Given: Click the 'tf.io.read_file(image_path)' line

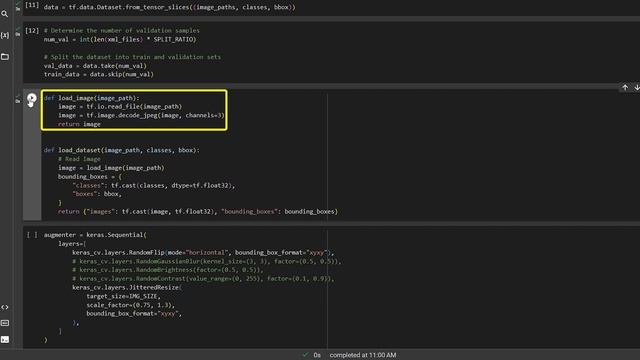Looking at the screenshot, I should click(x=120, y=107).
